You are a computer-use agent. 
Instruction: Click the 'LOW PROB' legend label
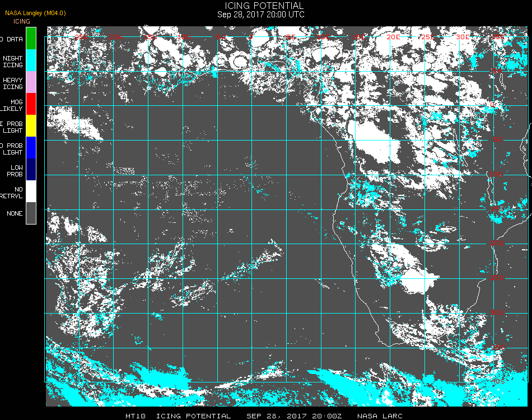click(15, 171)
